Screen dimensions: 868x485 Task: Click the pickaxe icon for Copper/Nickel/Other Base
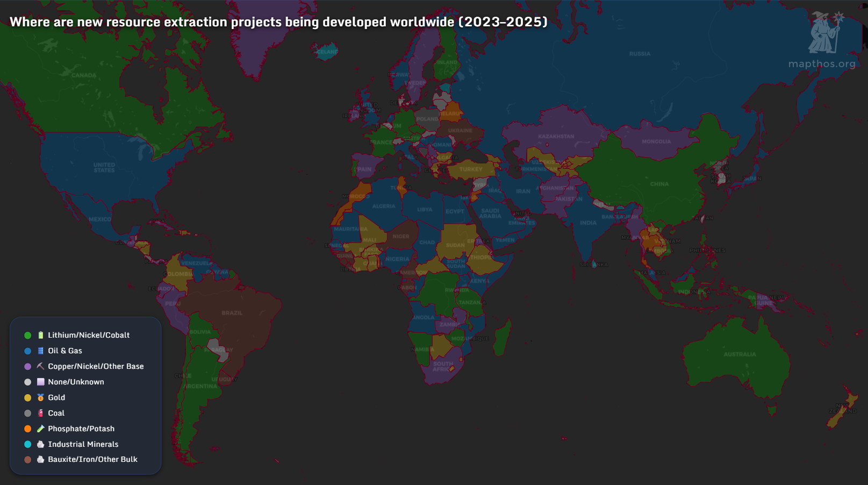point(40,366)
